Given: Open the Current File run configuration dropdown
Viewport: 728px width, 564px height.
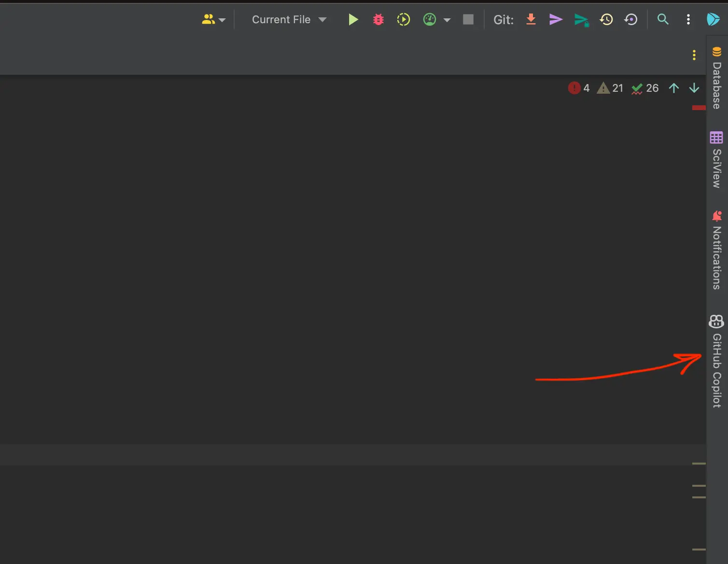Looking at the screenshot, I should tap(289, 20).
